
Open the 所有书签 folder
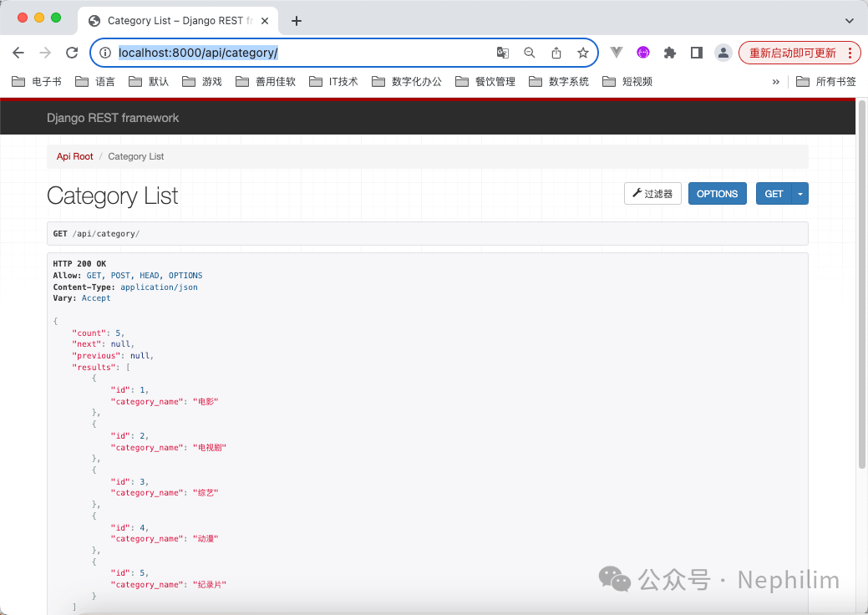826,82
